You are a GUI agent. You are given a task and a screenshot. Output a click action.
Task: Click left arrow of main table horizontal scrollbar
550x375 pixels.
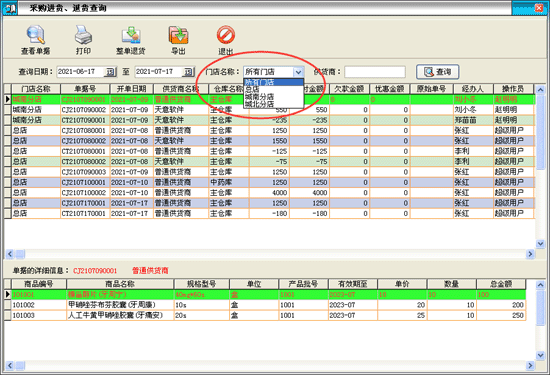(x=9, y=254)
